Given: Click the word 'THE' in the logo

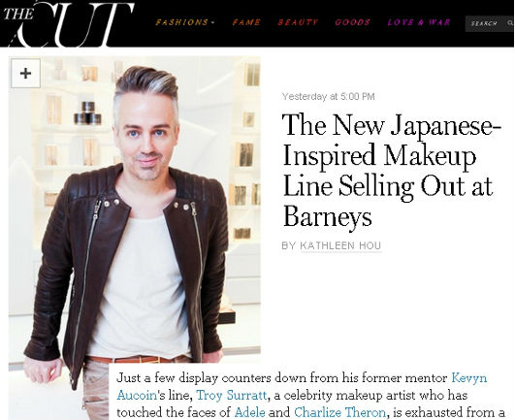Looking at the screenshot, I should tap(18, 14).
